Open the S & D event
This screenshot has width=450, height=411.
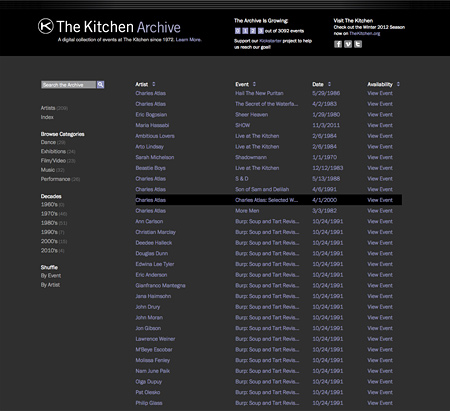242,179
